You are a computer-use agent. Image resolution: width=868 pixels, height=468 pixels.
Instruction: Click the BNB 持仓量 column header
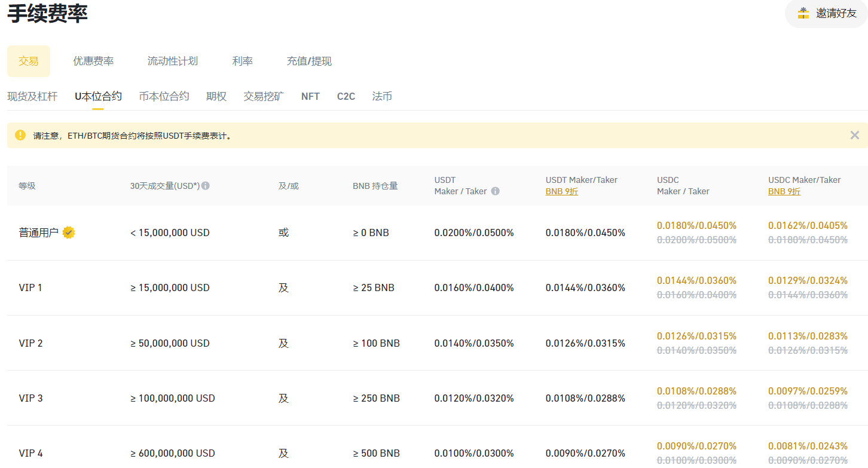coord(375,186)
